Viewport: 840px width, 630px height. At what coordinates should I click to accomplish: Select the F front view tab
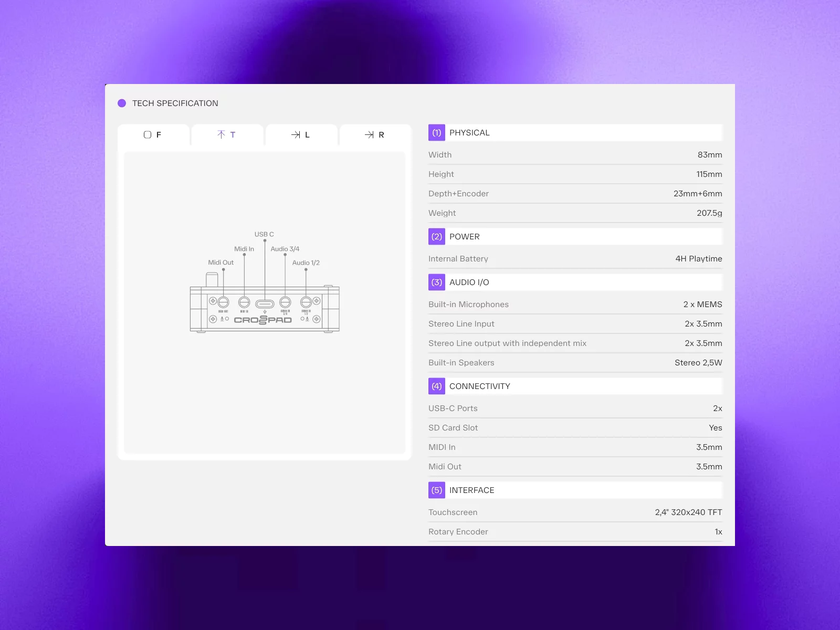[x=153, y=135]
